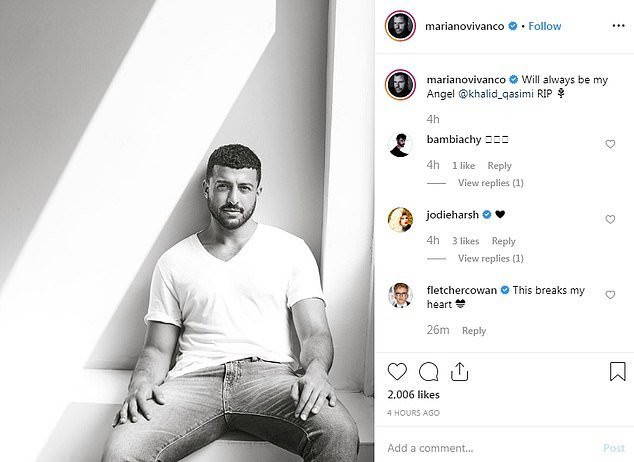Expand View replies under bambiachy's comment

tap(490, 183)
